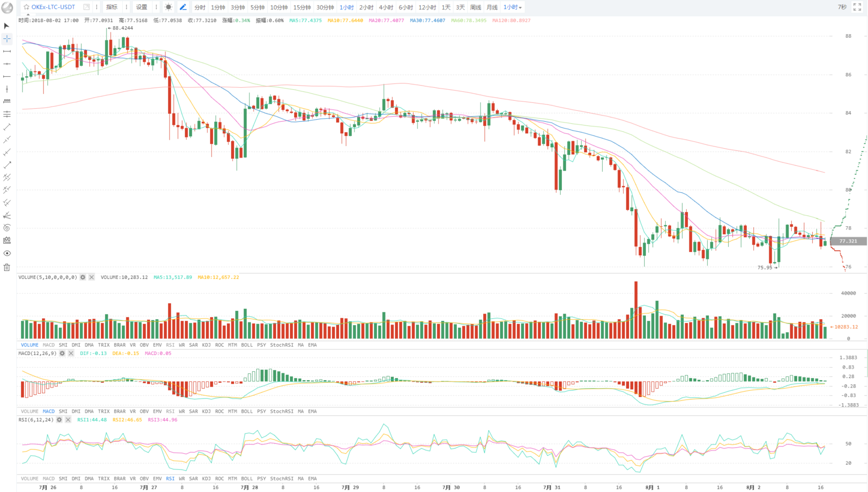Select BOLL tab under the volume chart
This screenshot has height=492, width=868.
(x=247, y=345)
